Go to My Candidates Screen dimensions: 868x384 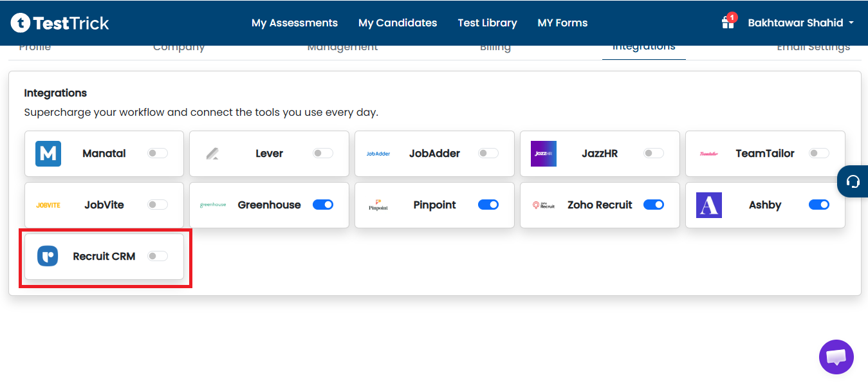[x=398, y=23]
